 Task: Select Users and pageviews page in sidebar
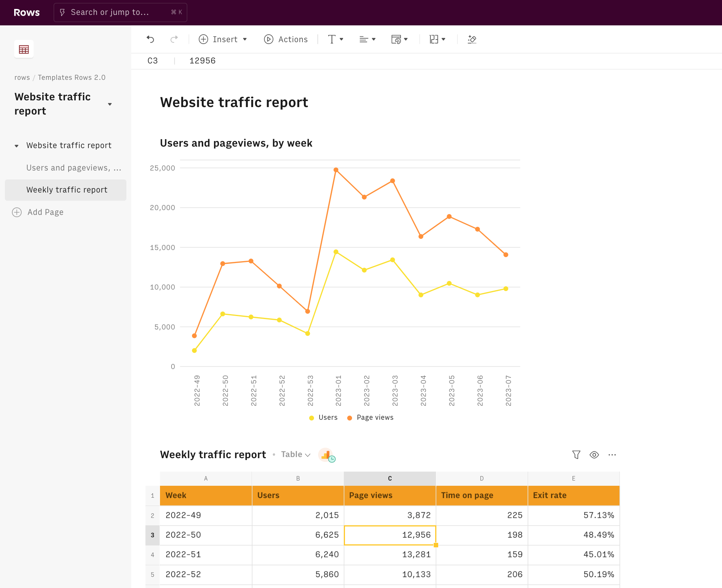pos(73,168)
